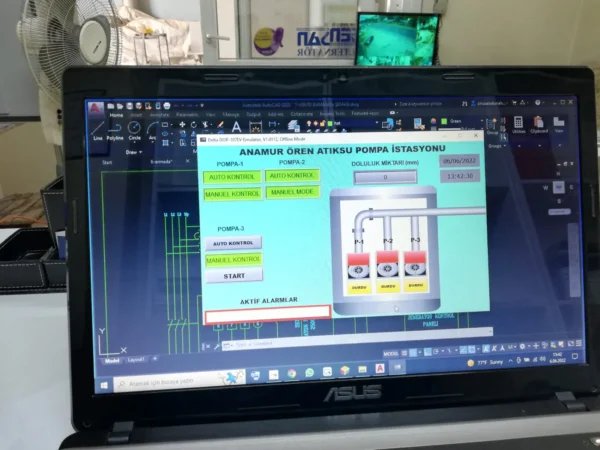Image resolution: width=600 pixels, height=450 pixels.
Task: Click the AKTİF ALARMLAR display box
Action: 267,313
